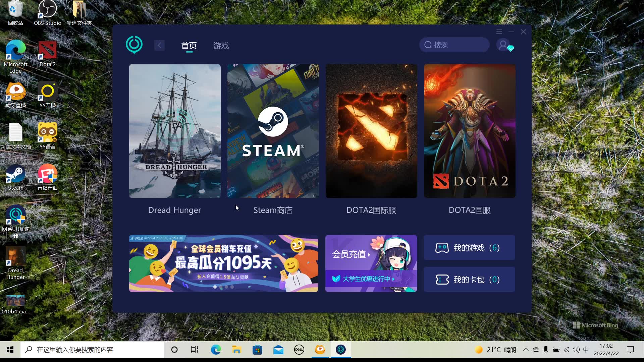Screen dimensions: 644x362
Task: Select the Steam商店 card
Action: (273, 131)
